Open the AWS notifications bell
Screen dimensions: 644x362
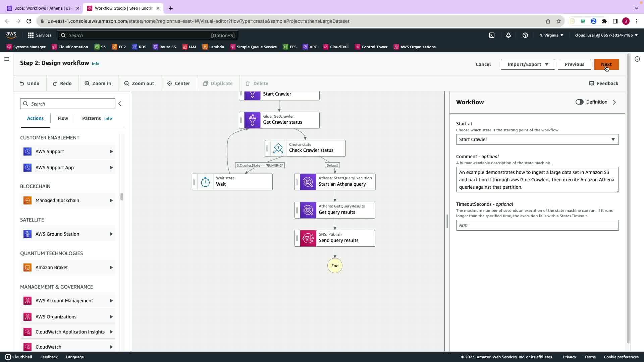508,35
